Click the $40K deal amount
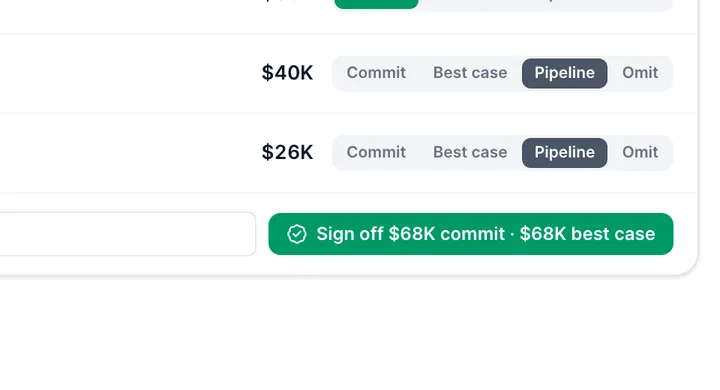The height and width of the screenshot is (390, 720). [x=287, y=73]
